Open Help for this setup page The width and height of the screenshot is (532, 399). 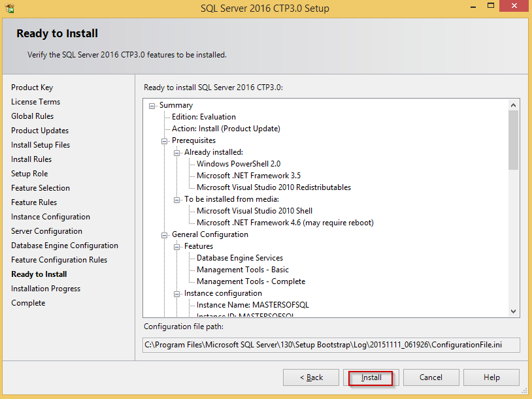pos(491,377)
